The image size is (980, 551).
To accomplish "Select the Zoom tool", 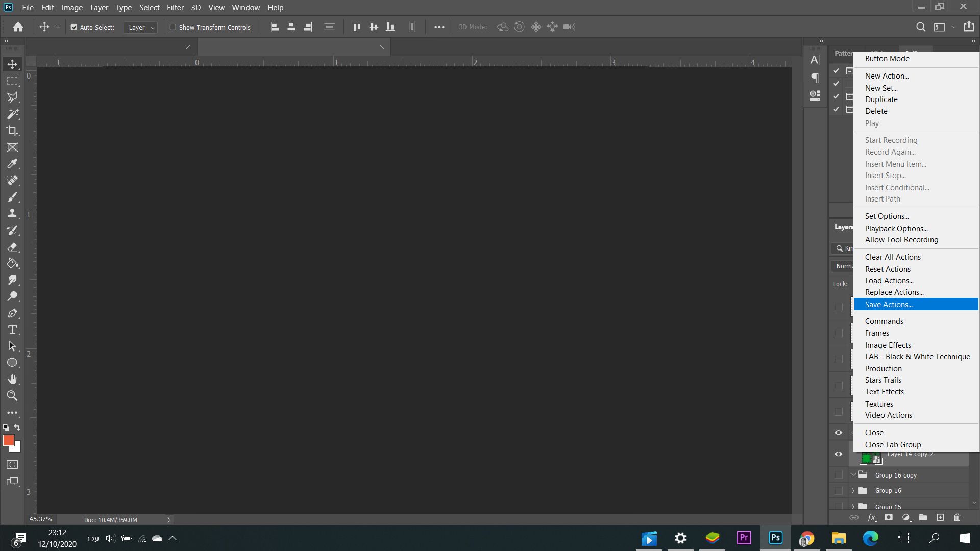I will (12, 396).
